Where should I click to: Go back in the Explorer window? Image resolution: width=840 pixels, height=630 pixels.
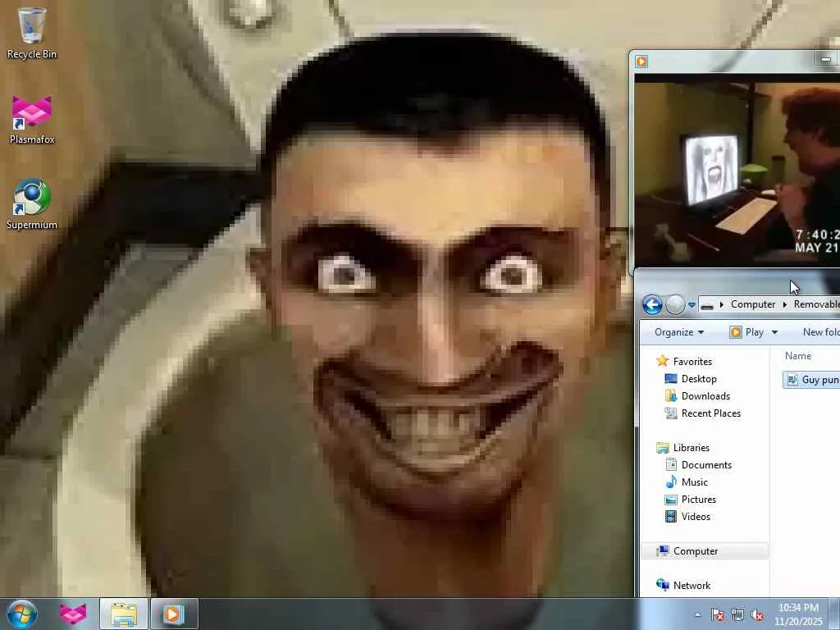652,305
